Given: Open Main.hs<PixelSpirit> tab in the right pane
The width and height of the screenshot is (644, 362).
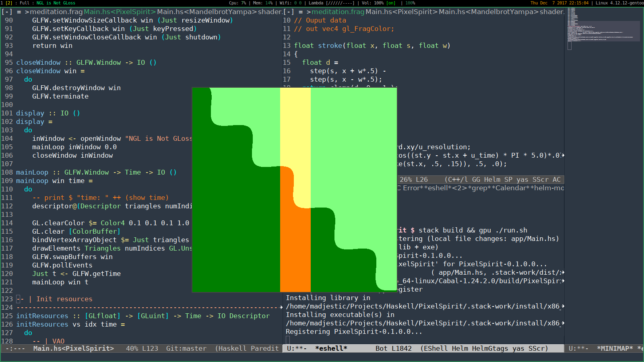Looking at the screenshot, I should [401, 12].
